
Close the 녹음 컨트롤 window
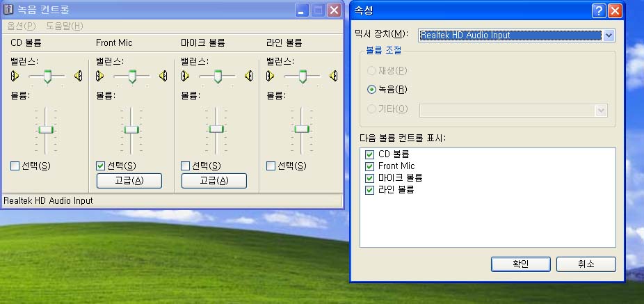coord(335,10)
